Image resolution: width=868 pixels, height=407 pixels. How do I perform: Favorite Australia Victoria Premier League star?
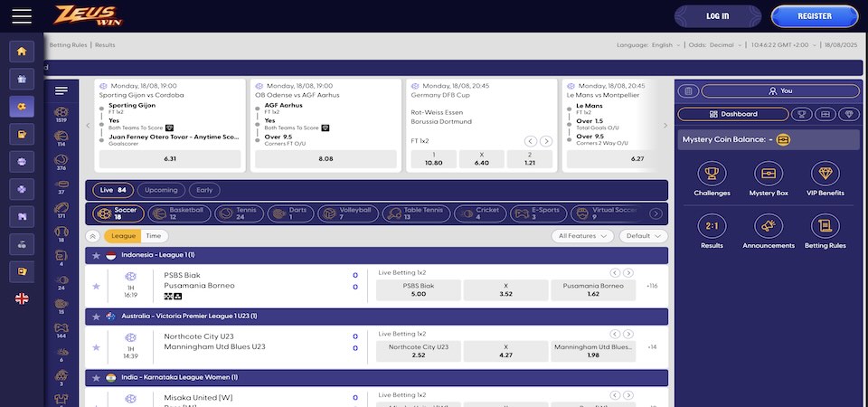(96, 317)
